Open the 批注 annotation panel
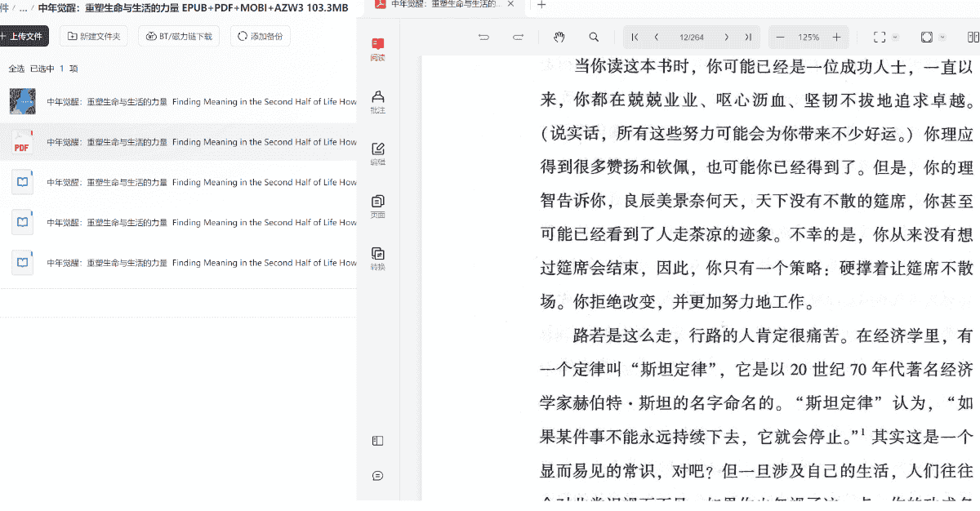 [377, 101]
